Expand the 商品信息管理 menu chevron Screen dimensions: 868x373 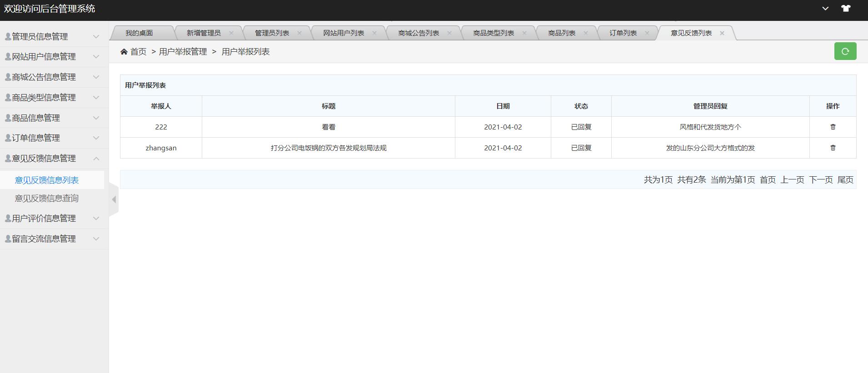pos(96,118)
